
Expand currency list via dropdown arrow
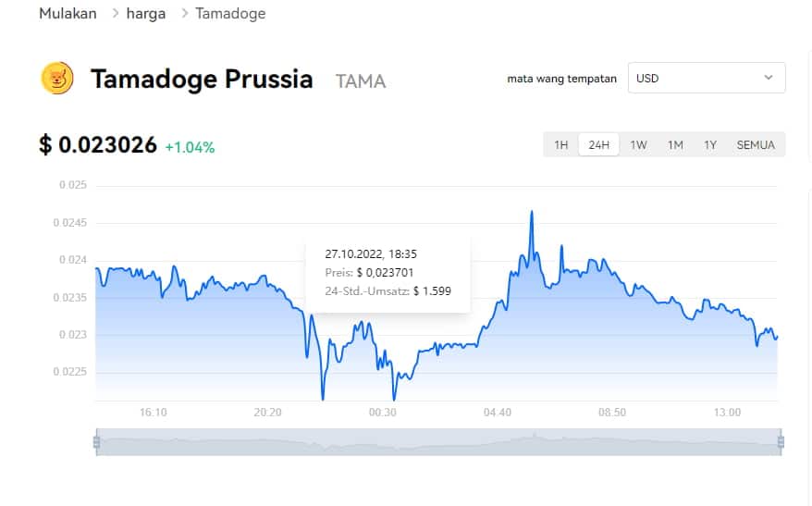click(x=769, y=78)
